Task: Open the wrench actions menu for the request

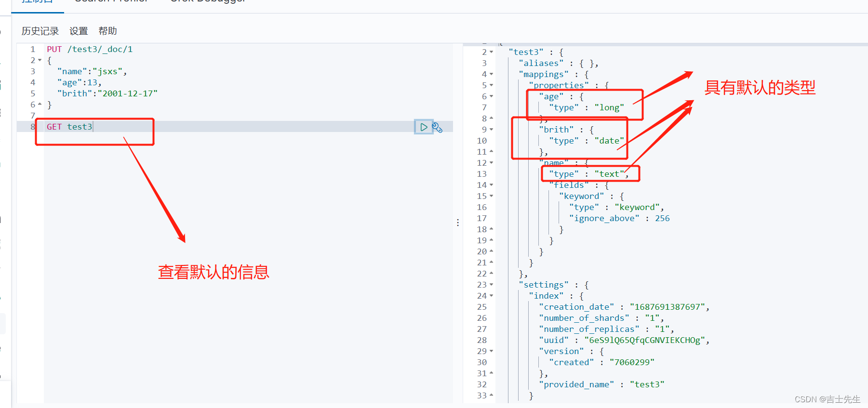Action: [x=437, y=127]
